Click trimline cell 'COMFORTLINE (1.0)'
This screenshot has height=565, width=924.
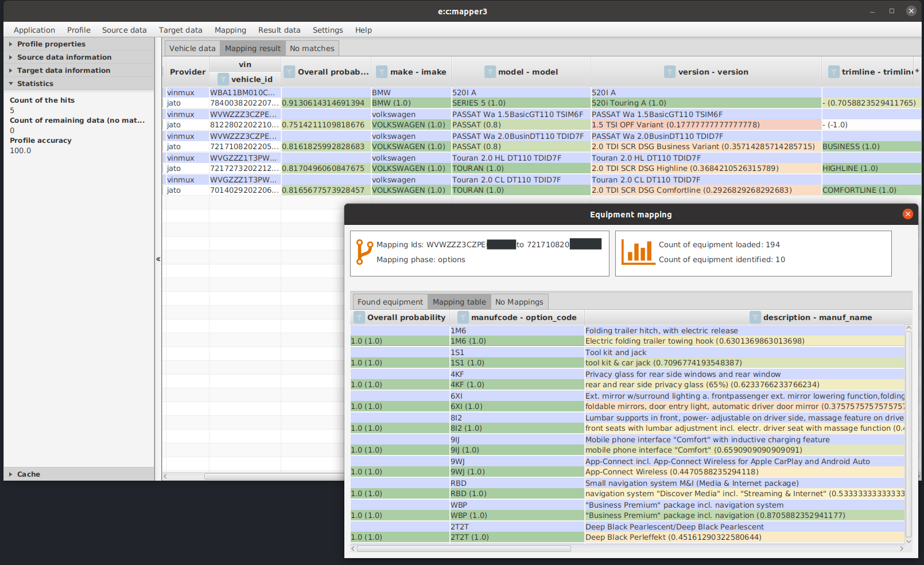click(x=871, y=190)
